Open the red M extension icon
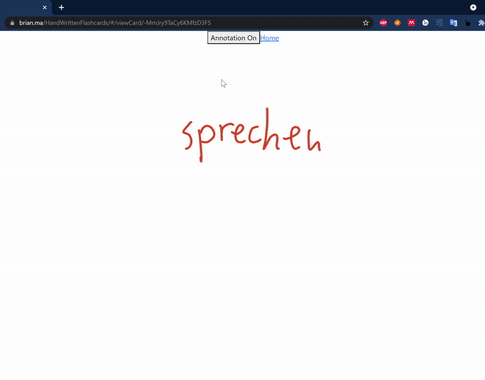Screen dimensions: 485x380 (x=411, y=23)
